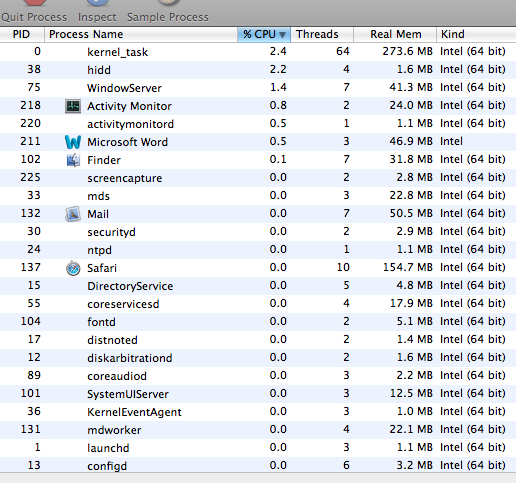The height and width of the screenshot is (483, 516).
Task: Sort by the Process Name column header
Action: click(141, 34)
